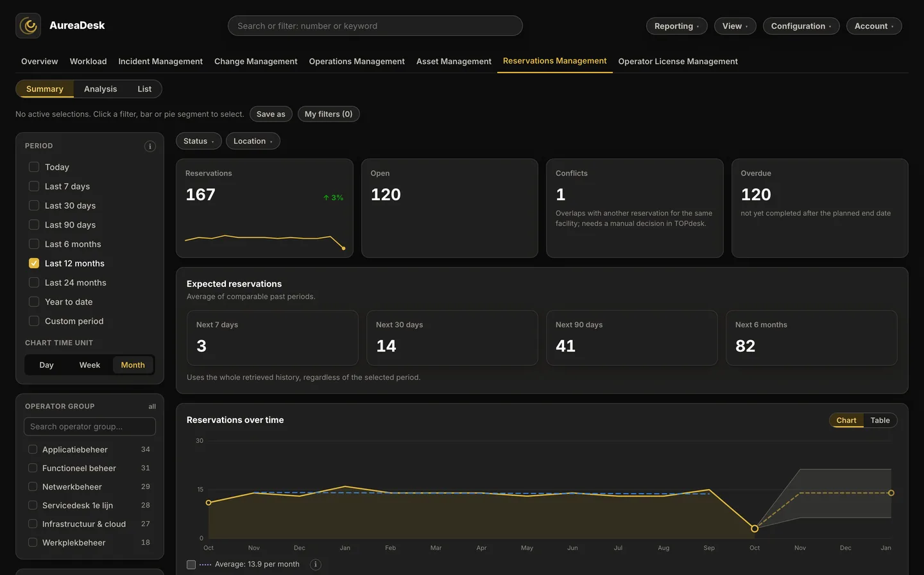Click the 3% trend indicator
Screen dimensions: 924x575
333,198
